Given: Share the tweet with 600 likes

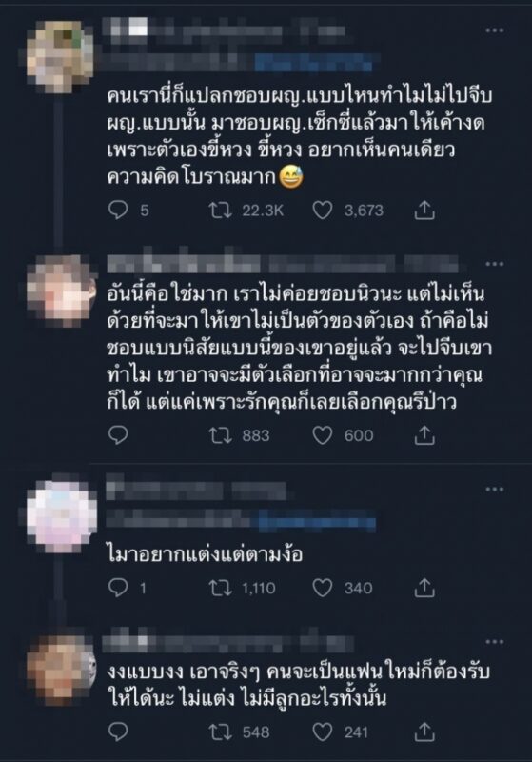Looking at the screenshot, I should click(x=424, y=435).
